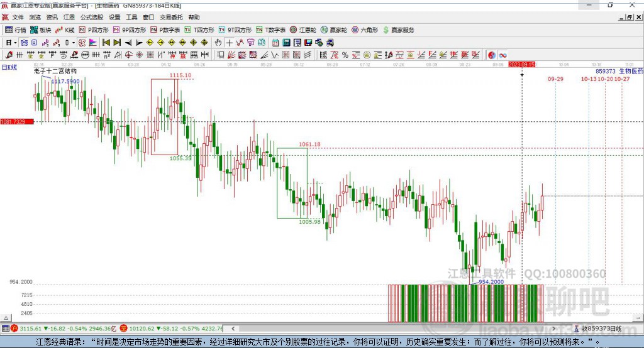This screenshot has height=348, width=644.
Task: Click the 收859373日线 status item
Action: point(597,329)
